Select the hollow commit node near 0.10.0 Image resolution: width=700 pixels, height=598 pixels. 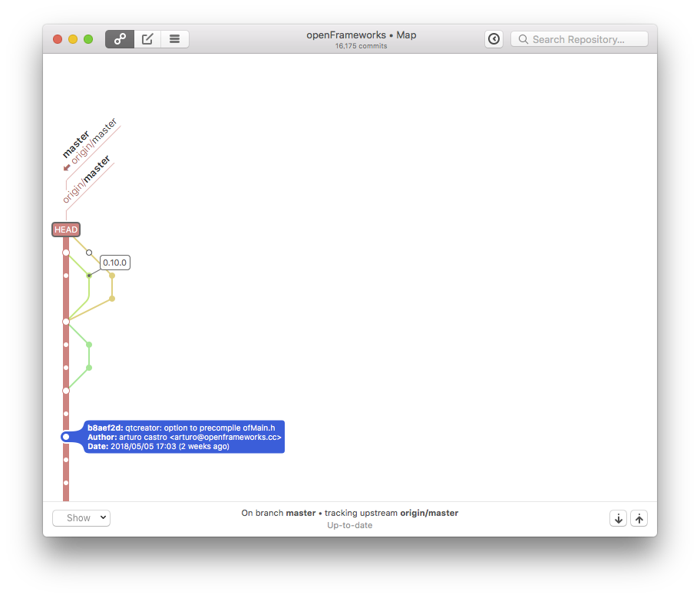(x=89, y=253)
